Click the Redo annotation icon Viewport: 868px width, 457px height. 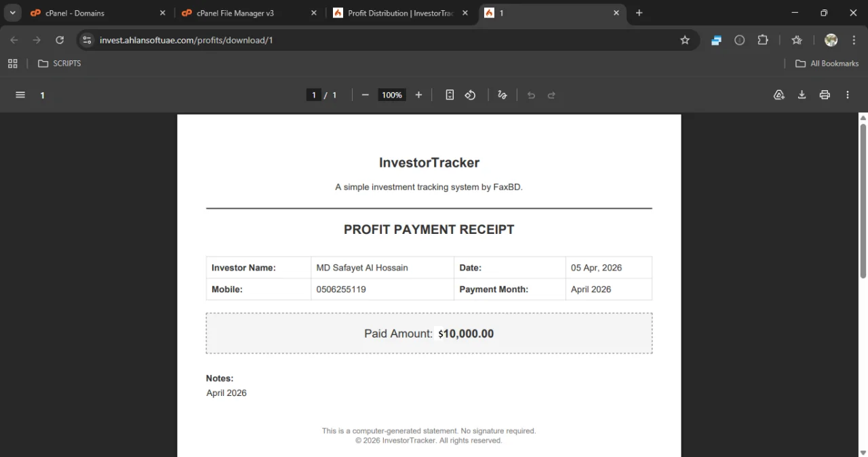551,95
